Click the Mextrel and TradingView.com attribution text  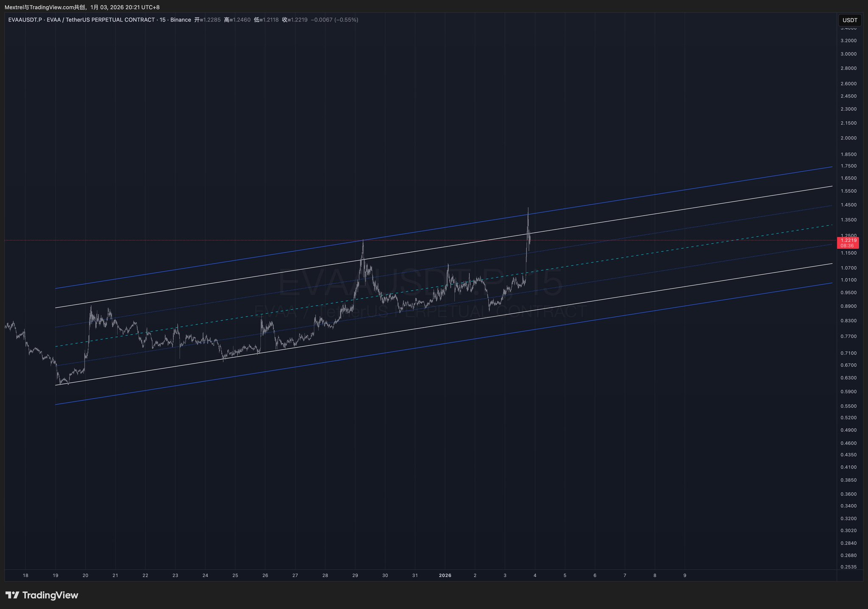tap(45, 7)
